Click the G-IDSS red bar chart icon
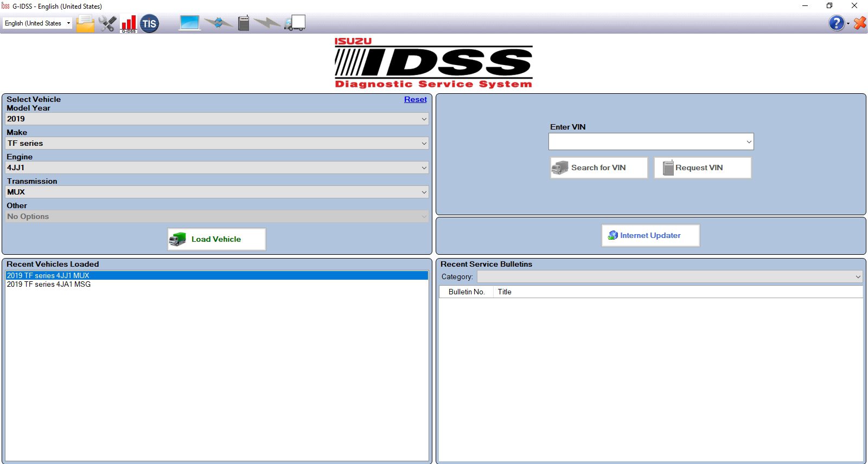868x464 pixels. [x=129, y=23]
